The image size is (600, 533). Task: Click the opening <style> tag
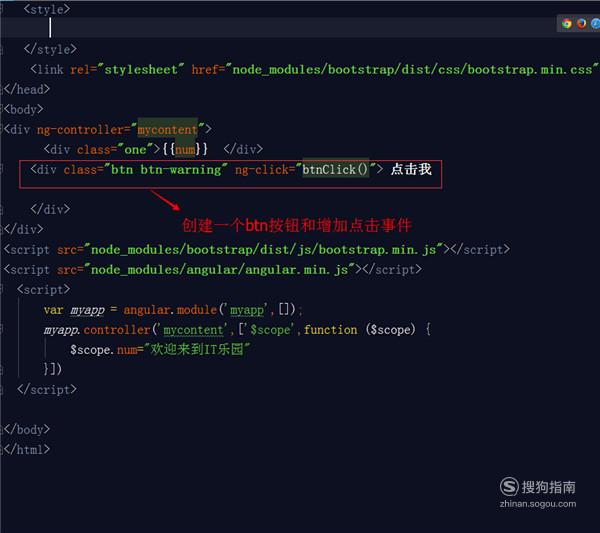click(47, 9)
